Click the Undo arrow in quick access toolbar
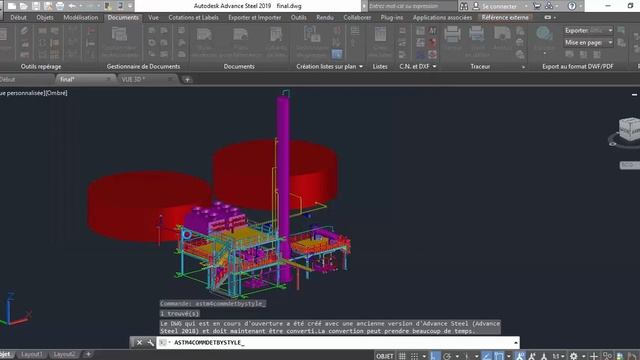640x360 pixels. tap(72, 6)
